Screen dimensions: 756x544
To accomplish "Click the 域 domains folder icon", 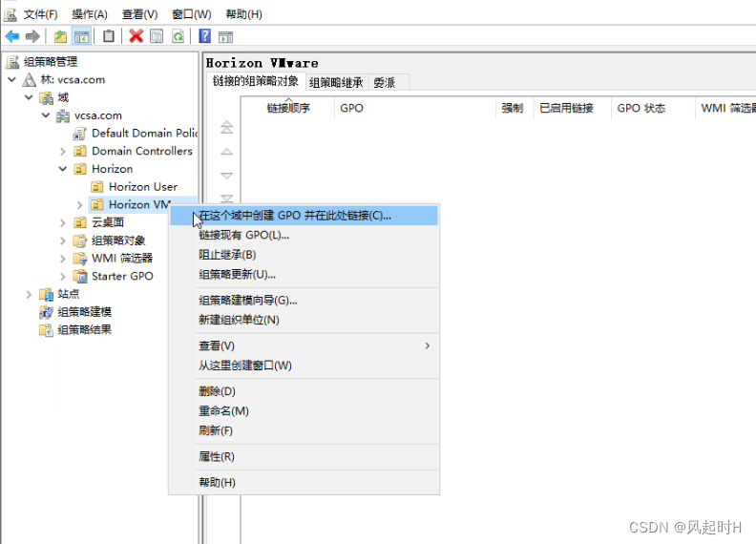I will coord(47,98).
